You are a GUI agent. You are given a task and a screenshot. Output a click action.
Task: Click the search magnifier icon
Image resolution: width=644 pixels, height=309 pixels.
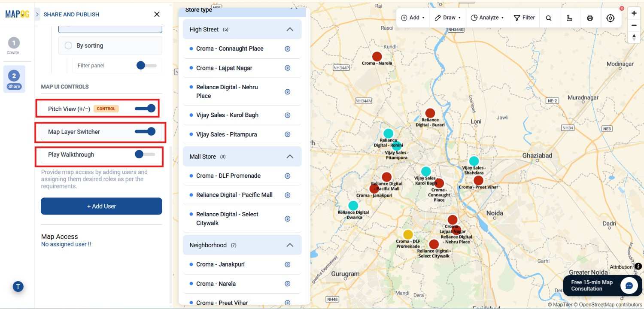549,18
